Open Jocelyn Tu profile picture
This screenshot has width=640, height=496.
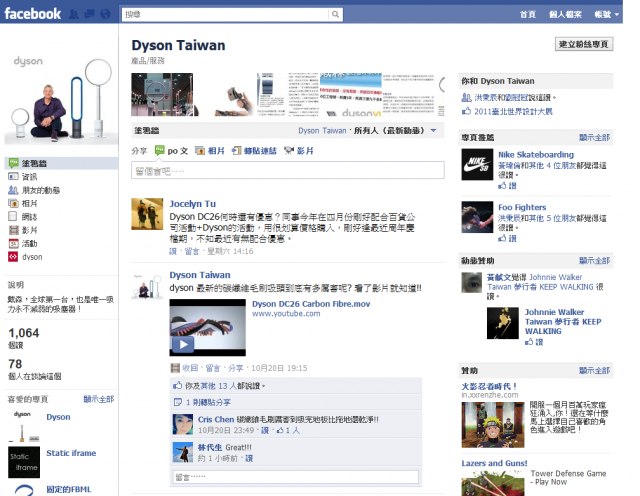coord(147,214)
